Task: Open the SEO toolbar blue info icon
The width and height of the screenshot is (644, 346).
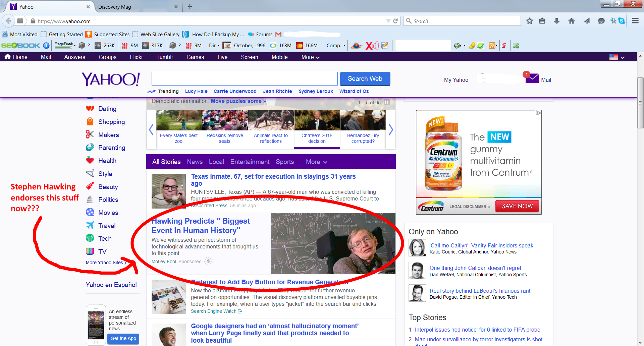Action: [x=46, y=45]
